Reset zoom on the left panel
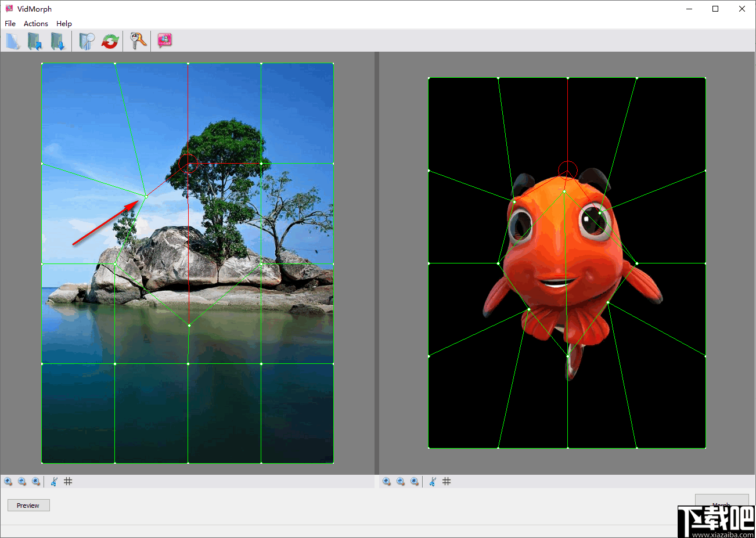Image resolution: width=756 pixels, height=538 pixels. [x=36, y=481]
